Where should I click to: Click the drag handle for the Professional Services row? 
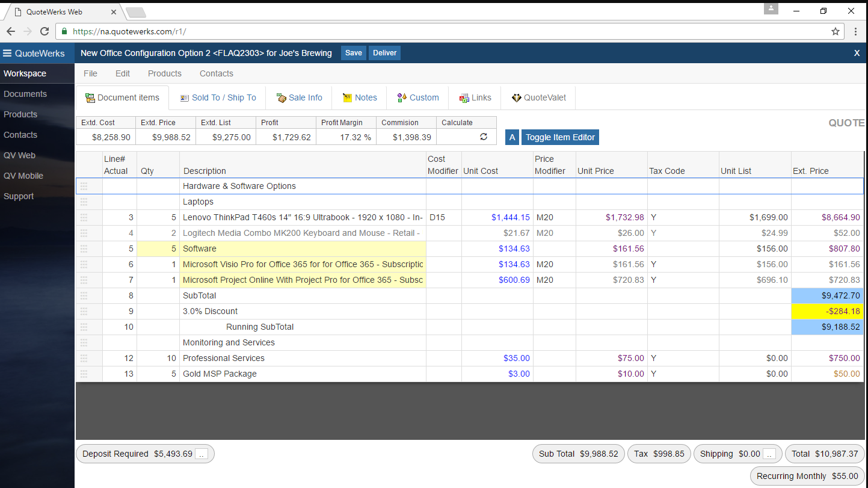coord(84,358)
